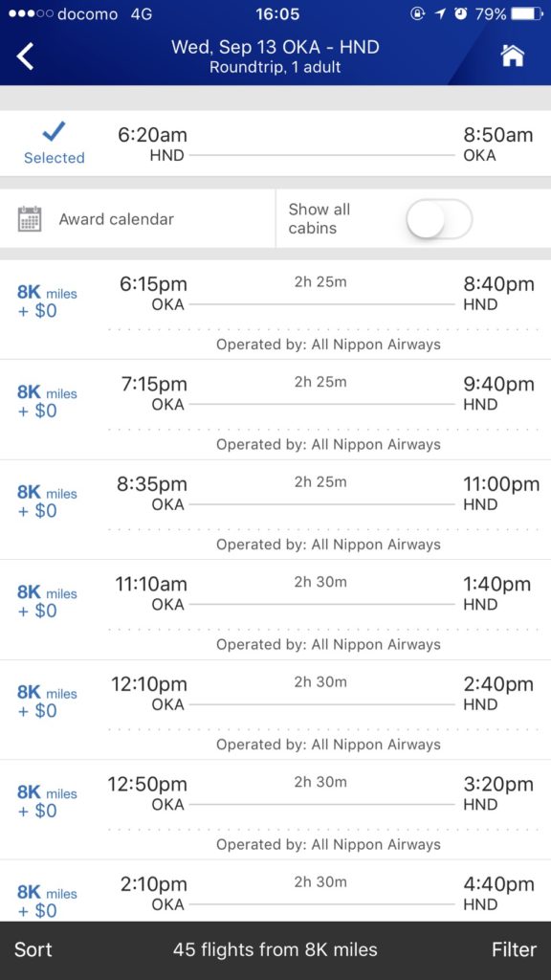
Task: Select the 11:10am flight to HND
Action: point(275,610)
